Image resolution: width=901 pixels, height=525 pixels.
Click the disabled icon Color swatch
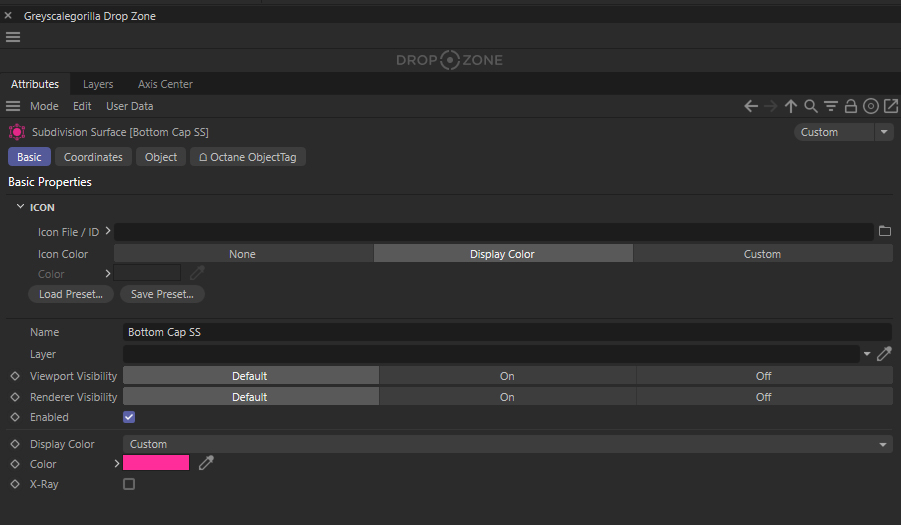(x=147, y=273)
